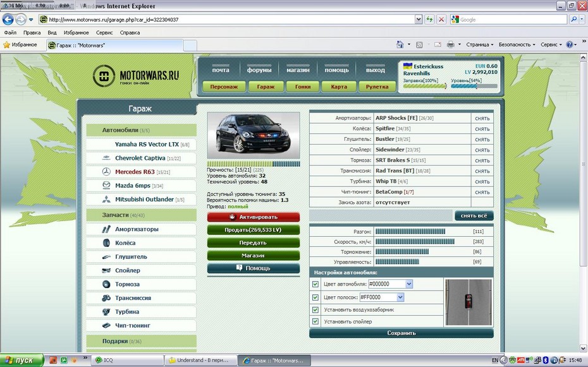Open car color #000000 dropdown
This screenshot has height=367, width=588.
coord(409,284)
